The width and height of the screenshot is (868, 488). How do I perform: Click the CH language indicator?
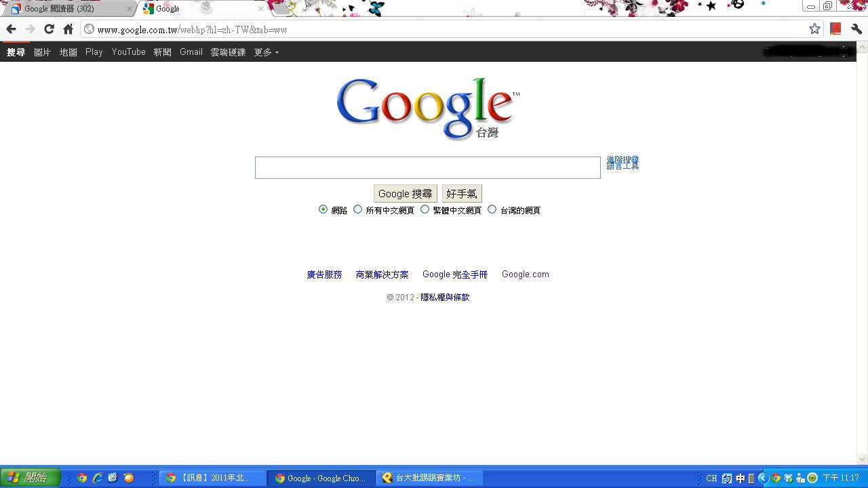coord(711,478)
